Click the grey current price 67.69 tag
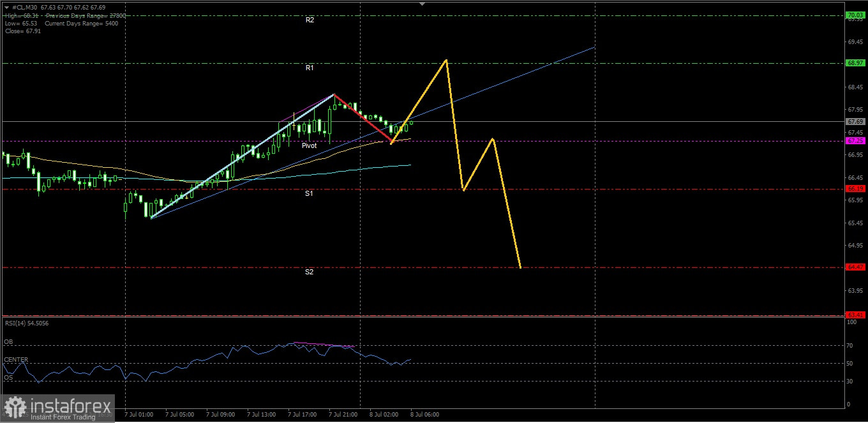 pos(855,121)
